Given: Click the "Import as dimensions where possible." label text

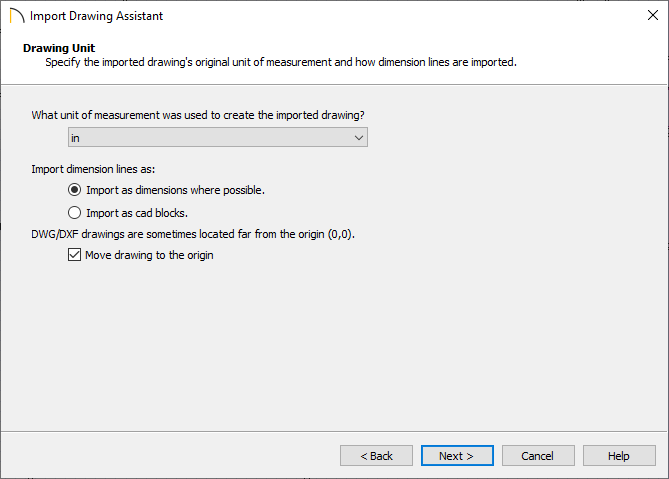Looking at the screenshot, I should [x=175, y=190].
